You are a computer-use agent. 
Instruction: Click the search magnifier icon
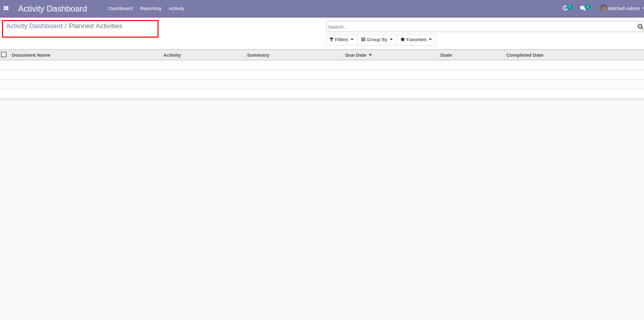pyautogui.click(x=640, y=27)
